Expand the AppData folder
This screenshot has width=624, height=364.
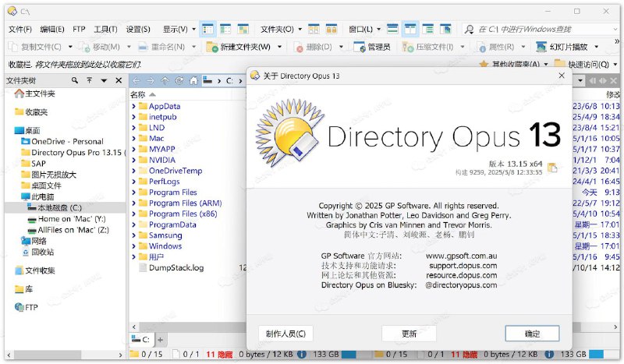coord(134,106)
